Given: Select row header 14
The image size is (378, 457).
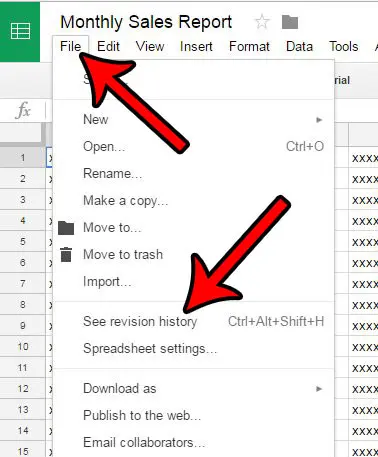Looking at the screenshot, I should [x=23, y=431].
